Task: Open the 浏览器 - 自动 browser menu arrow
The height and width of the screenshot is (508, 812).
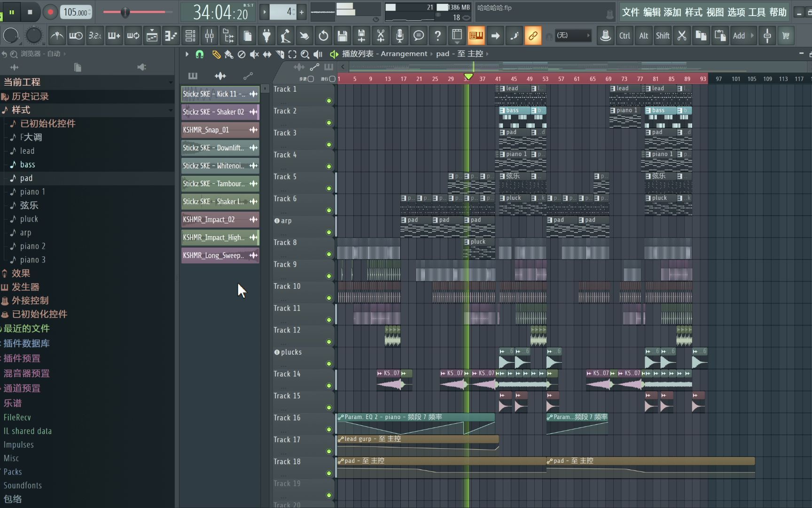Action: [65, 54]
